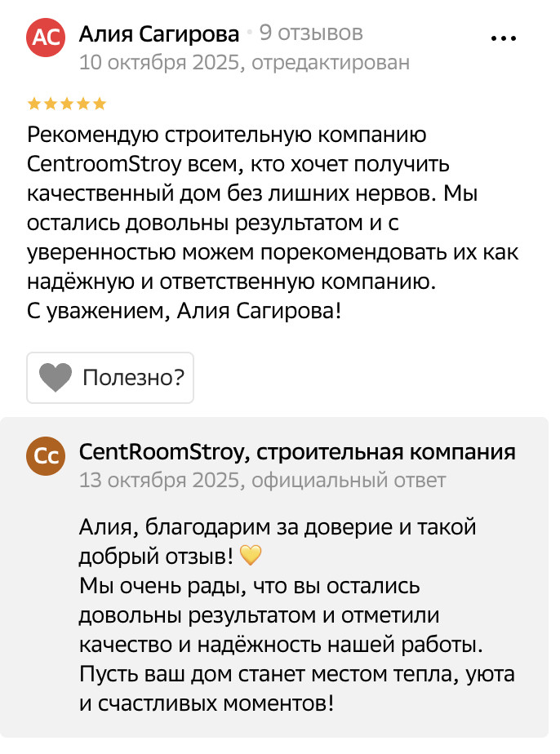Click the first rating star
This screenshot has height=754, width=560.
pos(34,104)
